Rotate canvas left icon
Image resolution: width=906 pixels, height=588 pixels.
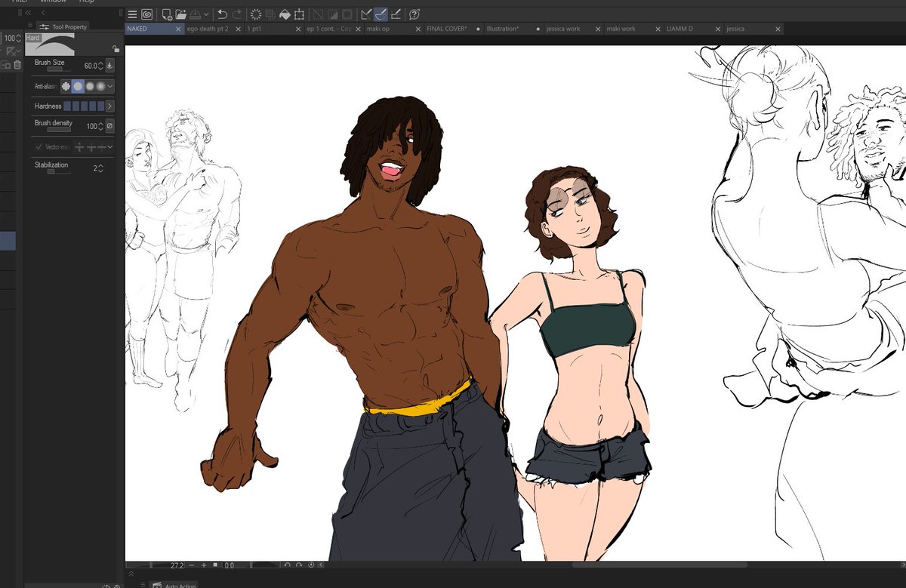(x=288, y=565)
